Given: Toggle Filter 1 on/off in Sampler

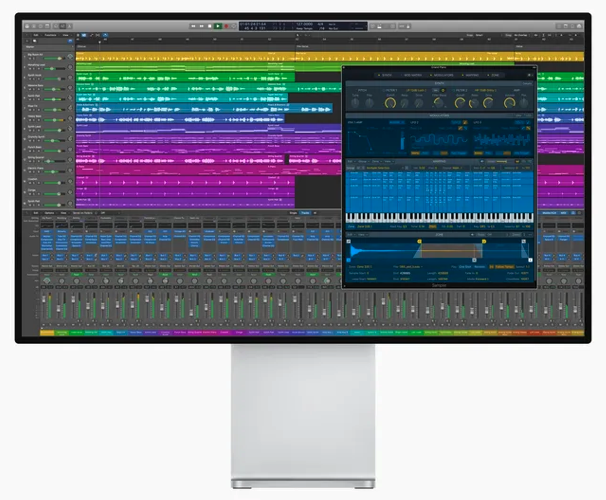Looking at the screenshot, I should 384,90.
